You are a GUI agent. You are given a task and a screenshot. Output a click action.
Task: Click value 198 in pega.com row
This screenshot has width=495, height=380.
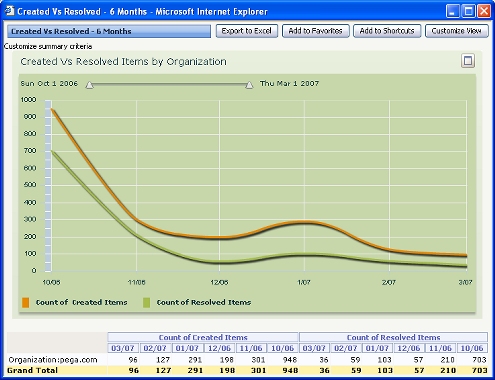pos(227,360)
